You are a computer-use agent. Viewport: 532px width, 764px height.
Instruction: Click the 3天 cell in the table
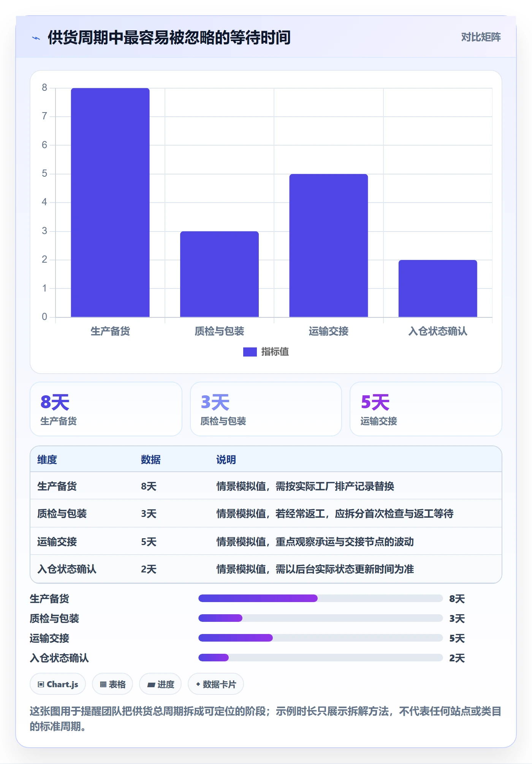149,514
